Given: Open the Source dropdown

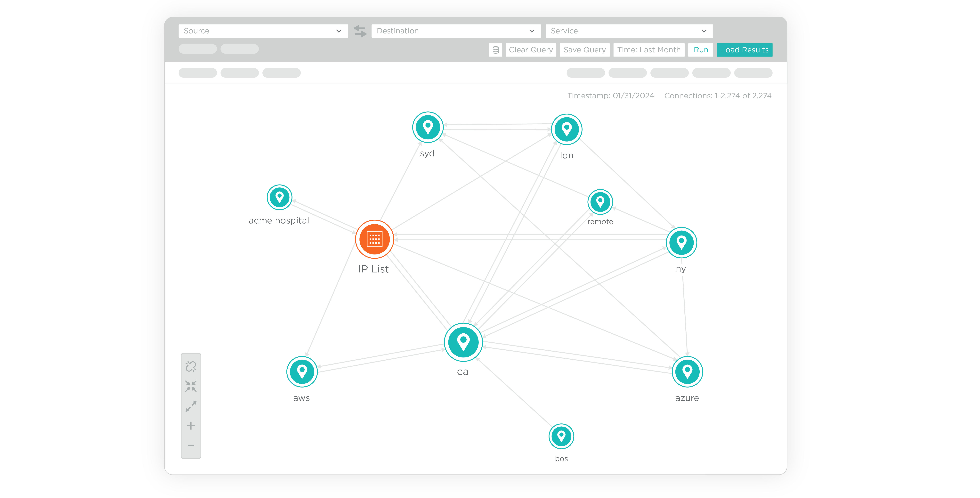Looking at the screenshot, I should (x=263, y=31).
